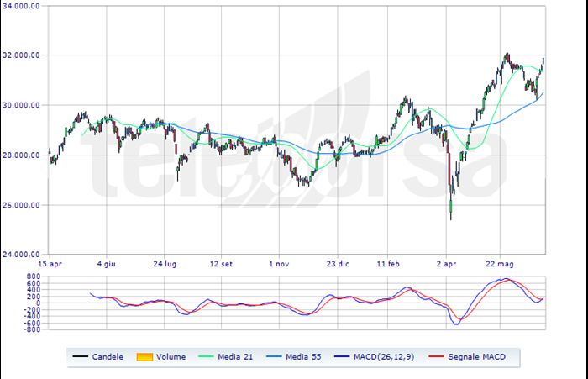Click the 32.000,00 price axis label
Screen dimensions: 588x379
(x=21, y=55)
